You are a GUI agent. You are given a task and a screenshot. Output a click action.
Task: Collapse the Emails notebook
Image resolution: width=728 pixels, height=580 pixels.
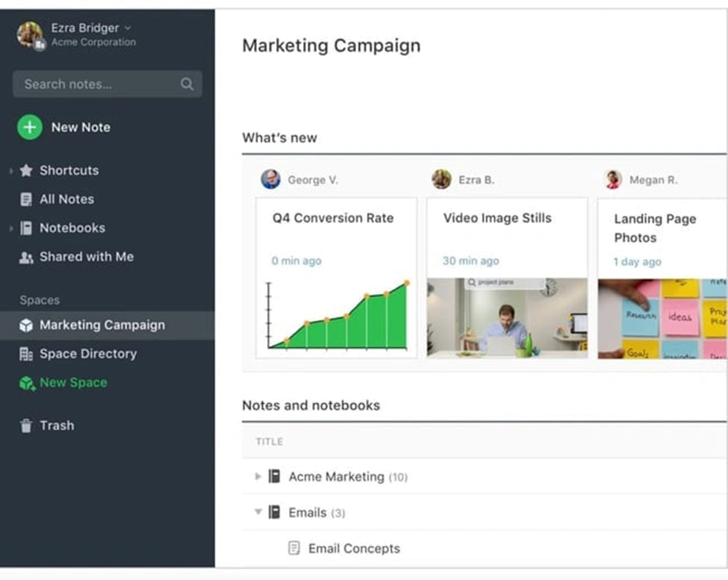click(x=258, y=512)
